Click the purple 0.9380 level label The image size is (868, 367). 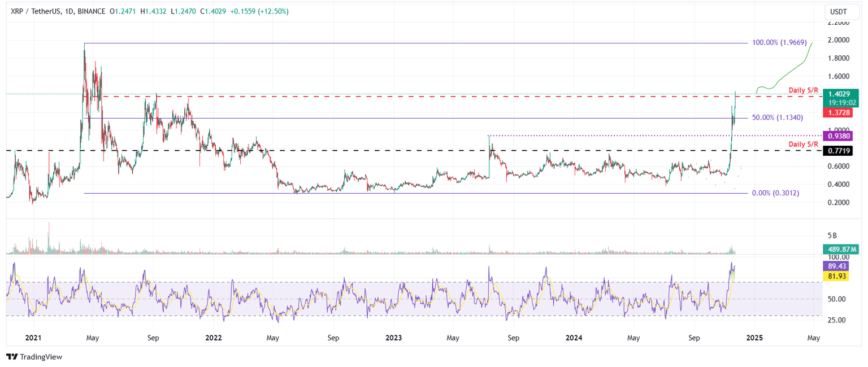(x=839, y=136)
